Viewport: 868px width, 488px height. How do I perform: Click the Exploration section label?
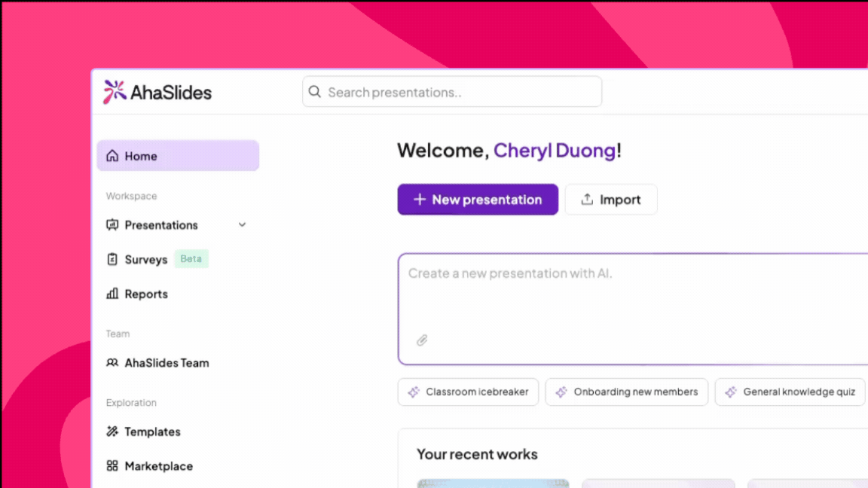(131, 402)
